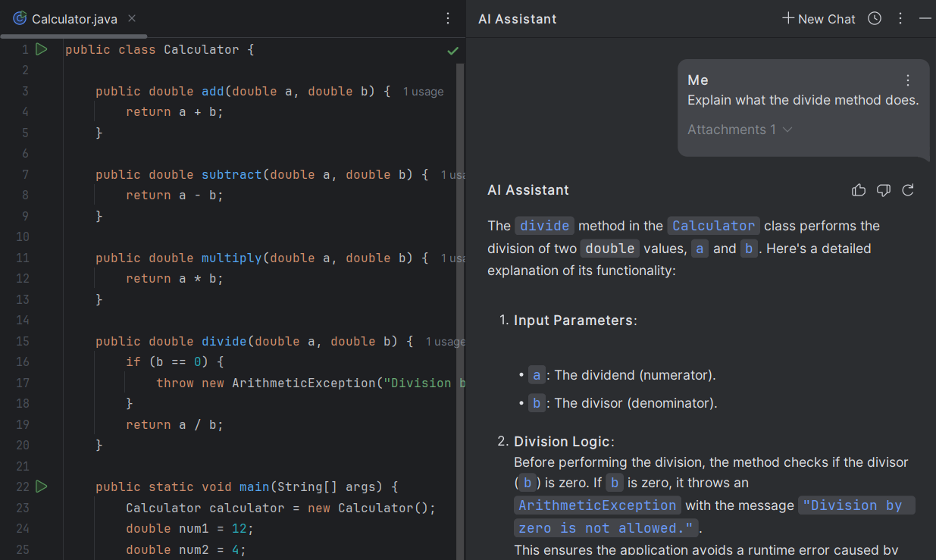Click the 'subtract' method name in code
936x560 pixels.
[x=231, y=174]
